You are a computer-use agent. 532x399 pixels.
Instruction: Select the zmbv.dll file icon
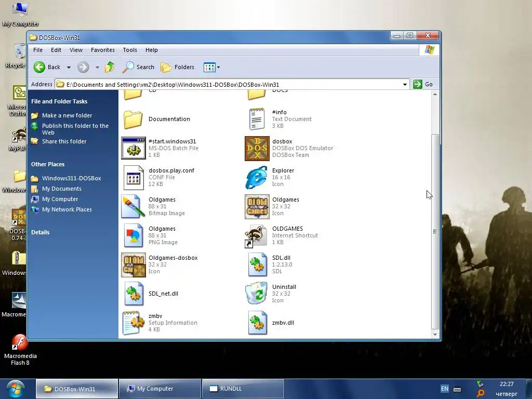(x=257, y=323)
